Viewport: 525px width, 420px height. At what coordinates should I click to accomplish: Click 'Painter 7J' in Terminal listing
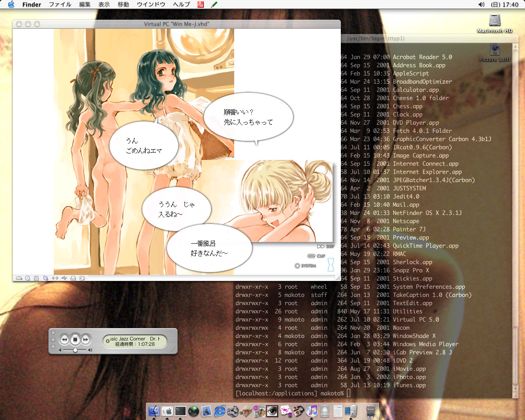click(x=409, y=229)
